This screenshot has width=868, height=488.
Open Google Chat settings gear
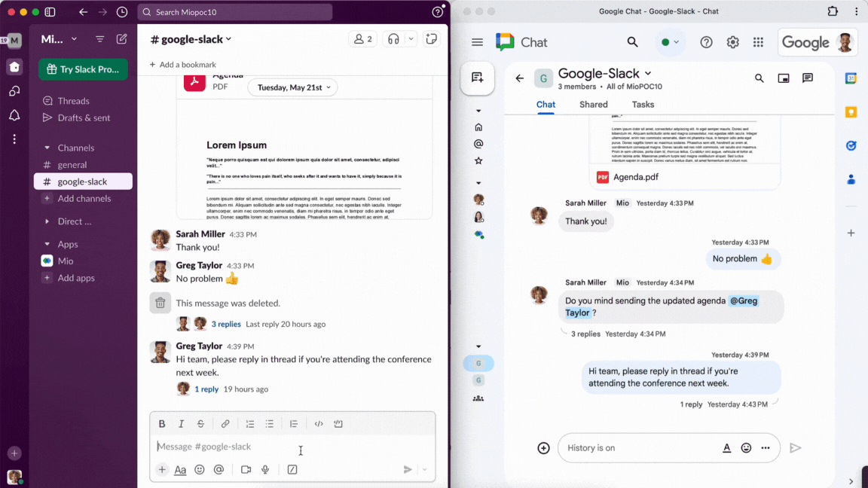click(733, 42)
